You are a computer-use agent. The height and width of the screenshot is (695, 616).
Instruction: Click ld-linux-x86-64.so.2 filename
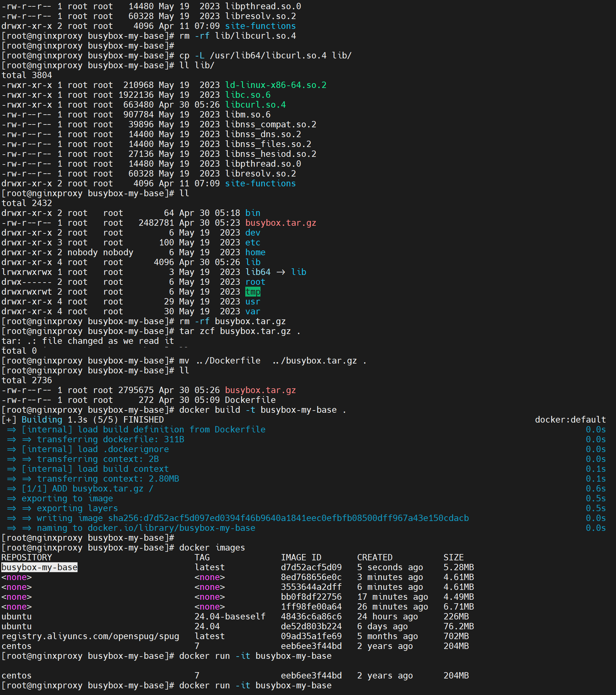click(x=275, y=85)
